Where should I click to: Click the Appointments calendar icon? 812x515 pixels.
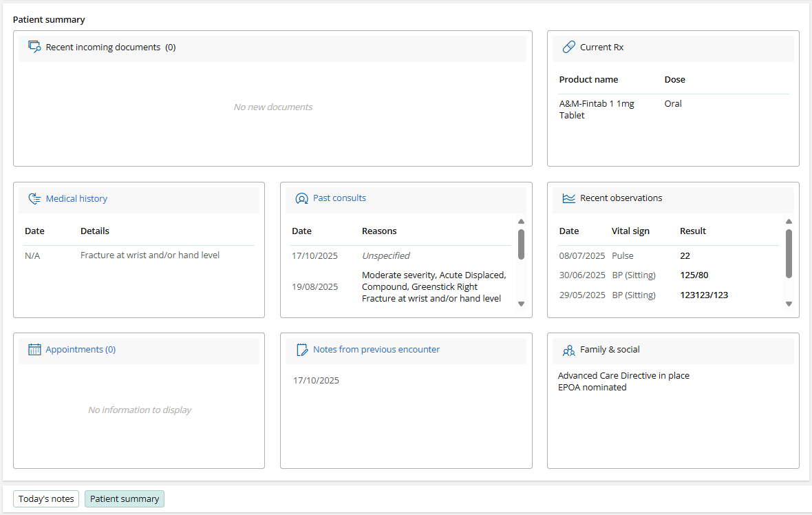(34, 350)
